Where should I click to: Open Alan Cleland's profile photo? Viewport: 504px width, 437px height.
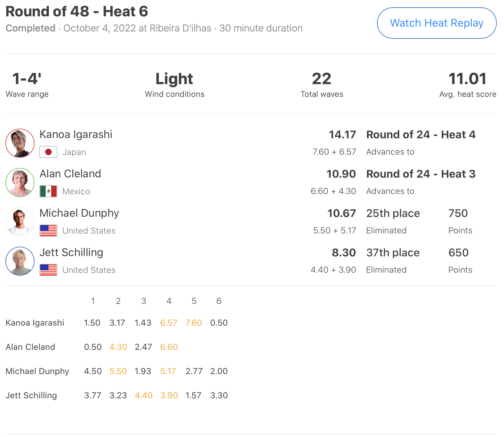(20, 182)
